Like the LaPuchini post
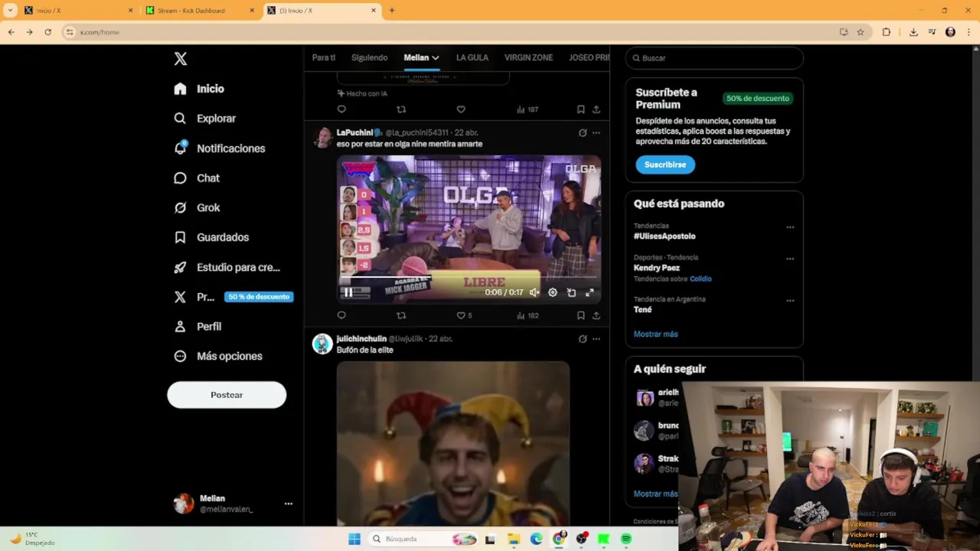The image size is (980, 551). point(461,315)
